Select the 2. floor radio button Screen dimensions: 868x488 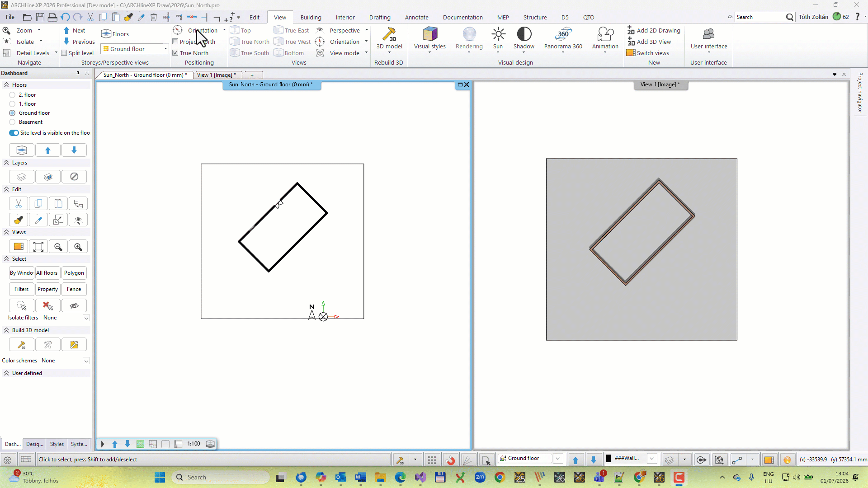(12, 95)
